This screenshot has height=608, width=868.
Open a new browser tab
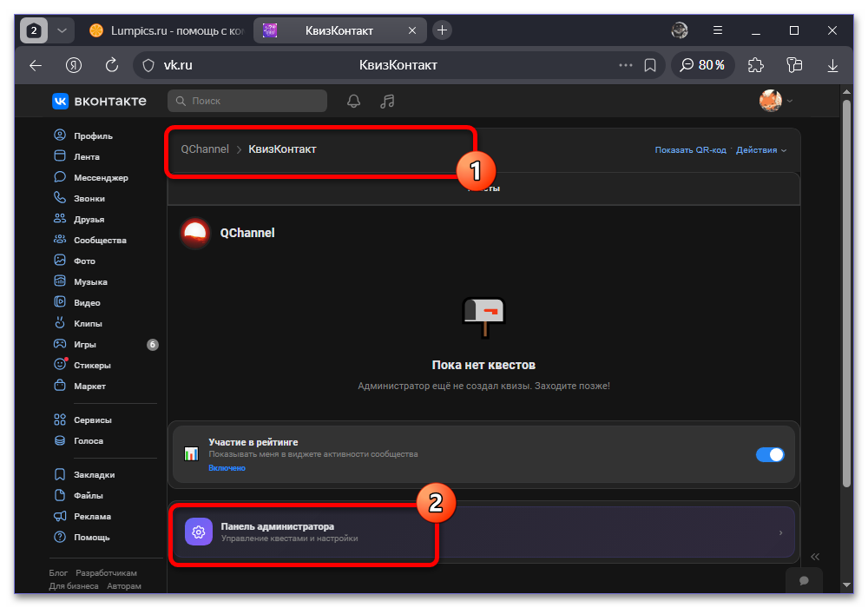coord(442,30)
